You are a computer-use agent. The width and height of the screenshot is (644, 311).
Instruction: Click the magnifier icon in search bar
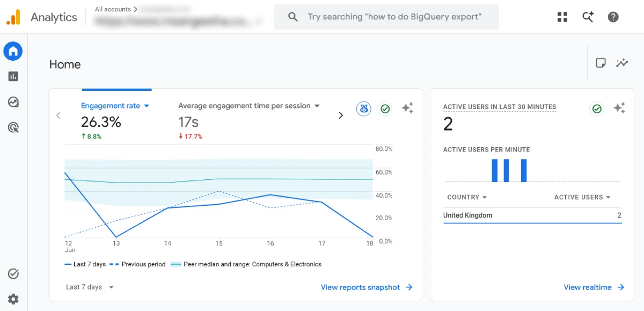(293, 17)
